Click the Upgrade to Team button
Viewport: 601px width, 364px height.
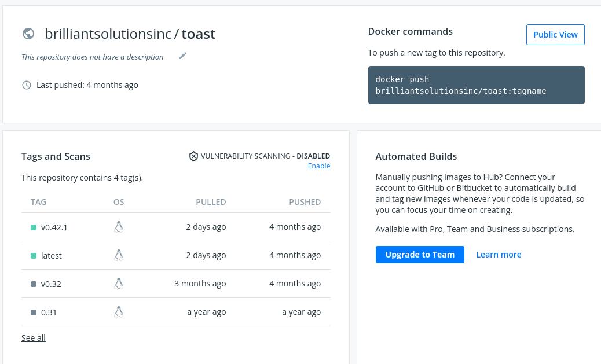tap(420, 255)
